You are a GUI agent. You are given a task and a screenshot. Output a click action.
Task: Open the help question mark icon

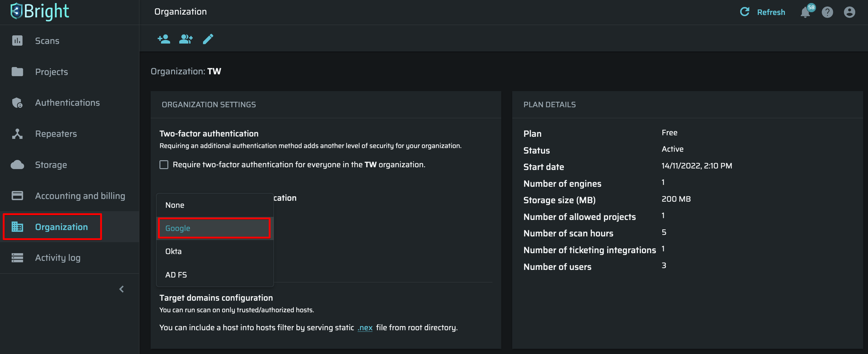[x=827, y=12]
